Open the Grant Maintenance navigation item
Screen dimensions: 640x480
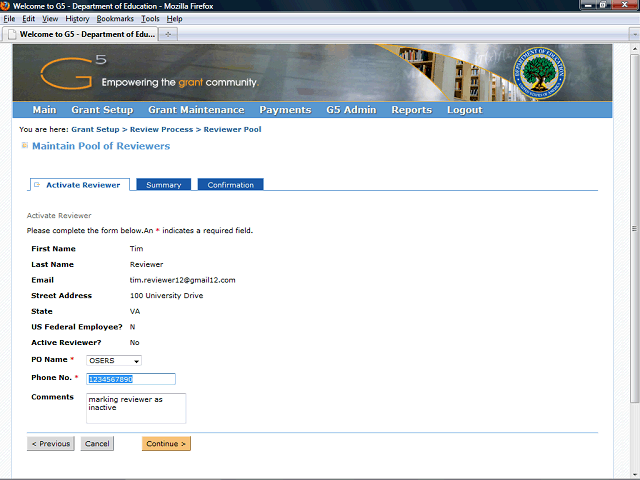tap(196, 110)
